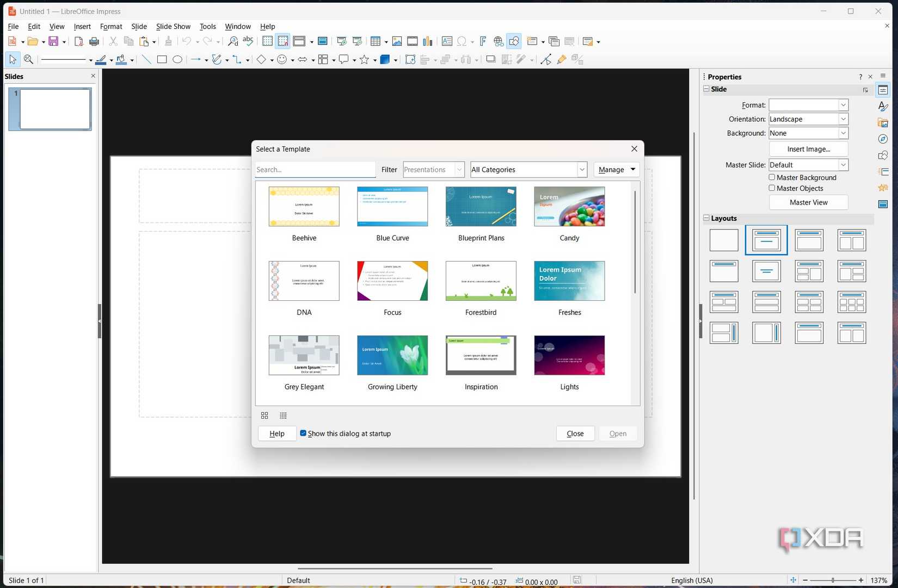Open the Format menu
The width and height of the screenshot is (898, 588).
click(110, 26)
